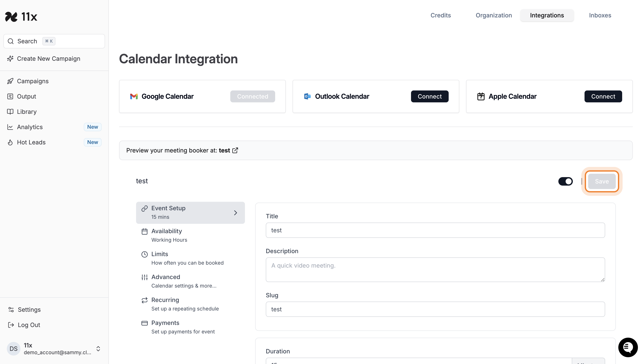Viewport: 643px width, 364px height.
Task: Click the DS account avatar
Action: [14, 348]
